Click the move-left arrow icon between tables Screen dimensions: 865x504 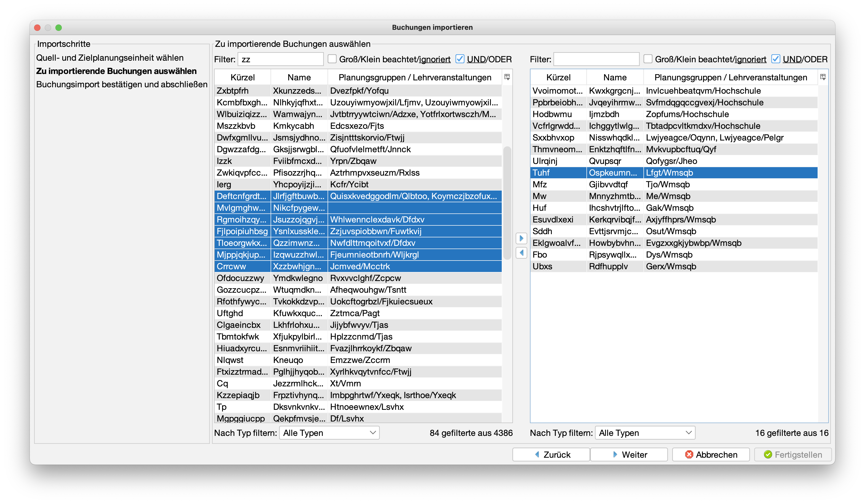(521, 253)
